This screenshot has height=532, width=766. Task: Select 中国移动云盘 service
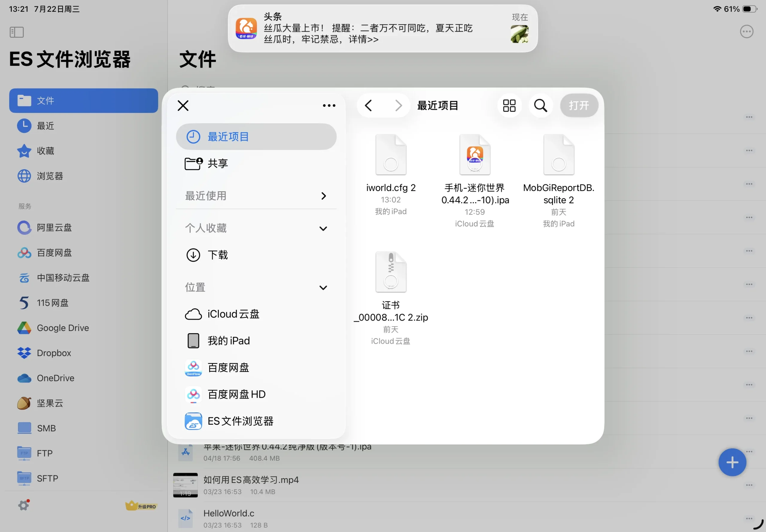[x=83, y=278]
